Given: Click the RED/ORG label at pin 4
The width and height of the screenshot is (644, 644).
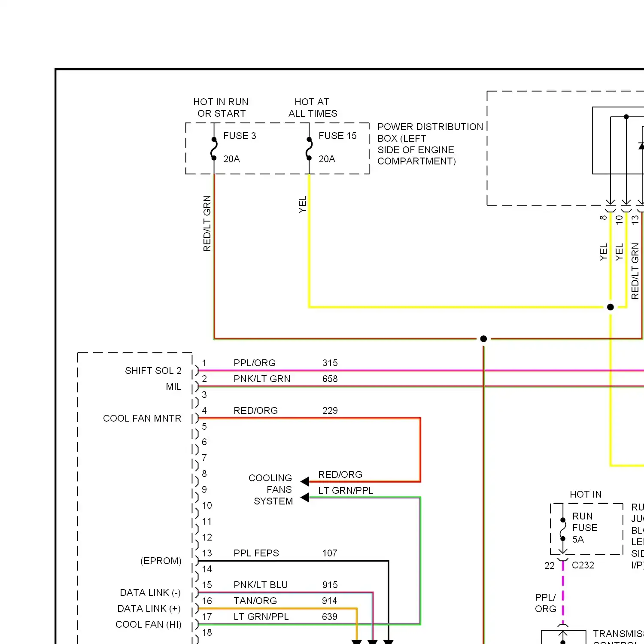Looking at the screenshot, I should (x=255, y=411).
